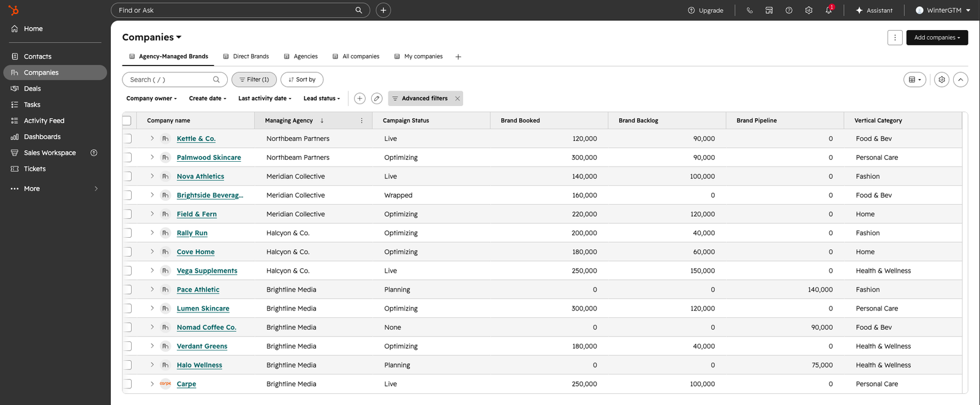
Task: Expand the Cove Home row chevron
Action: pyautogui.click(x=152, y=251)
